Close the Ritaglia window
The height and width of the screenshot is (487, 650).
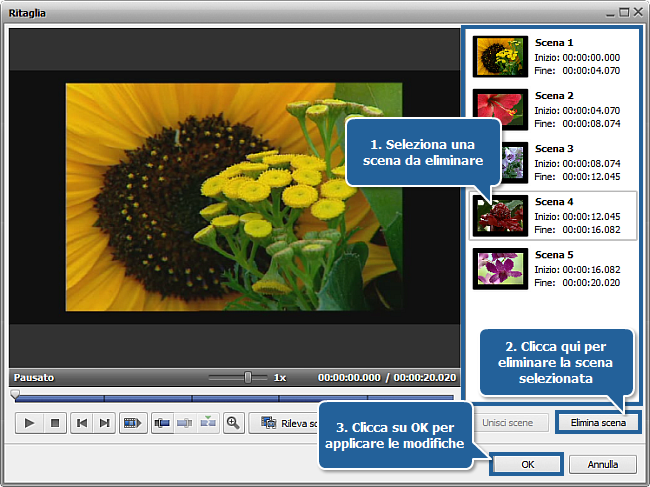click(637, 13)
